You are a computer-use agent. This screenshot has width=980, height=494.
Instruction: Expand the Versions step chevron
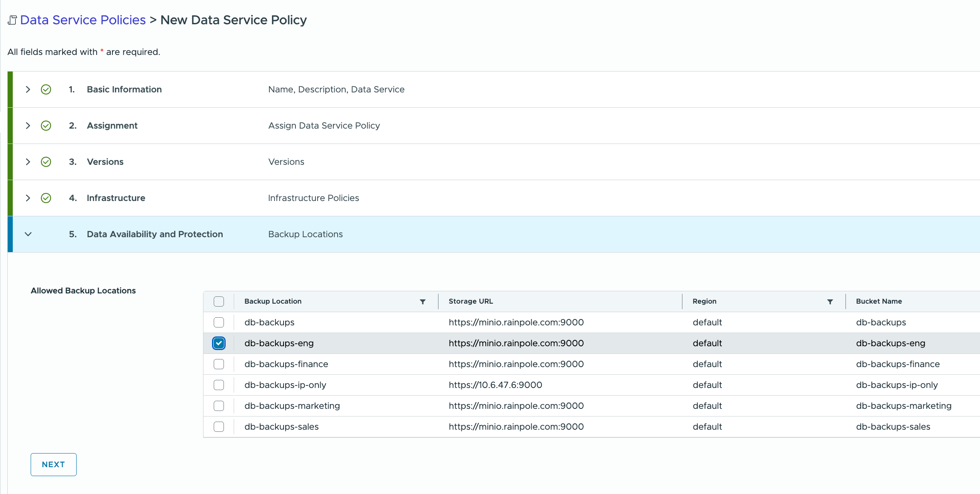pos(28,162)
